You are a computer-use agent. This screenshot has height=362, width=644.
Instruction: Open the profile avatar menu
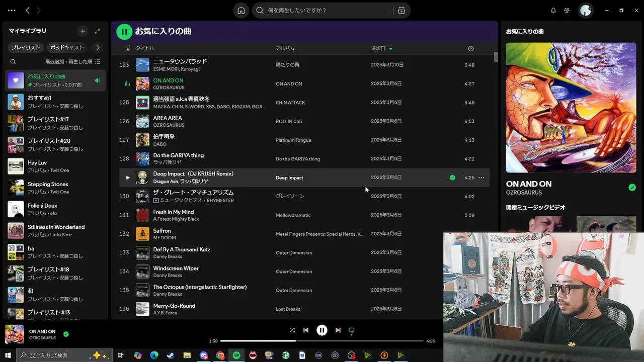click(585, 11)
